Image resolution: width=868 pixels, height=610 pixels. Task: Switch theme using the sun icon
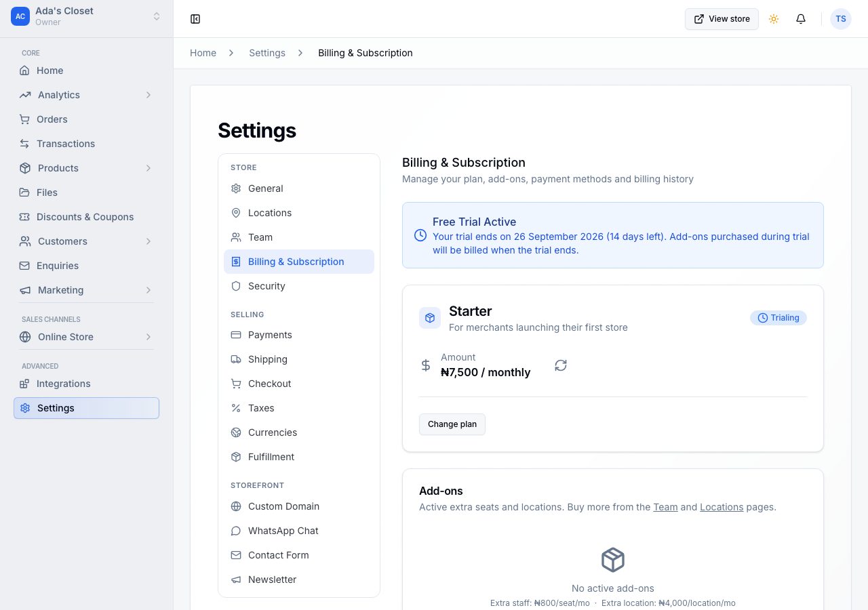774,19
